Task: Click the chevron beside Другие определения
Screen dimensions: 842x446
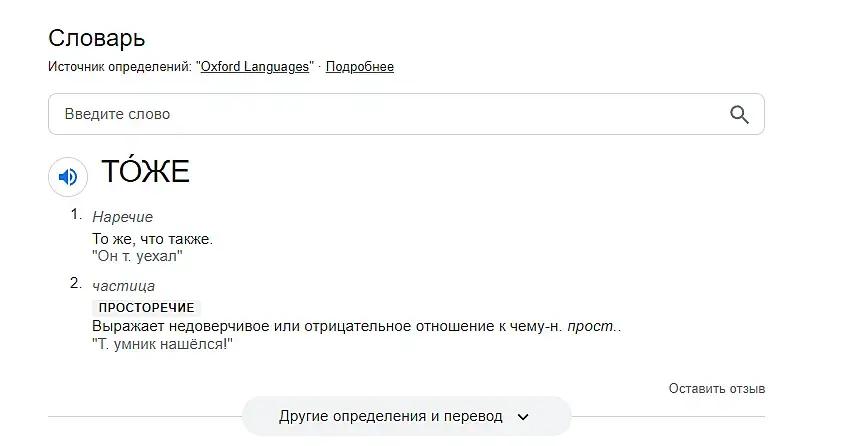Action: click(x=523, y=416)
